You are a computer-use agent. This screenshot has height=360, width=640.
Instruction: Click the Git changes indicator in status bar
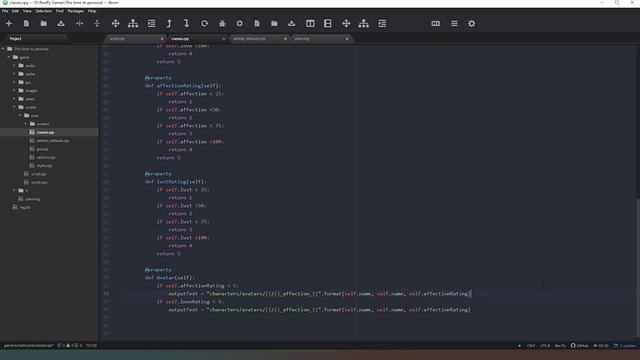[601, 346]
